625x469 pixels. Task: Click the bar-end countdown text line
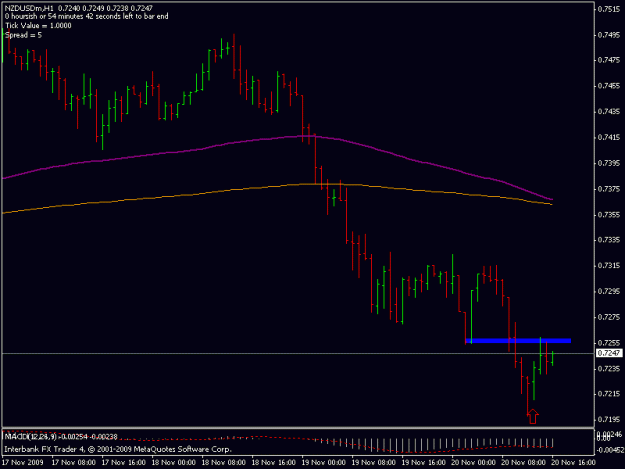86,16
